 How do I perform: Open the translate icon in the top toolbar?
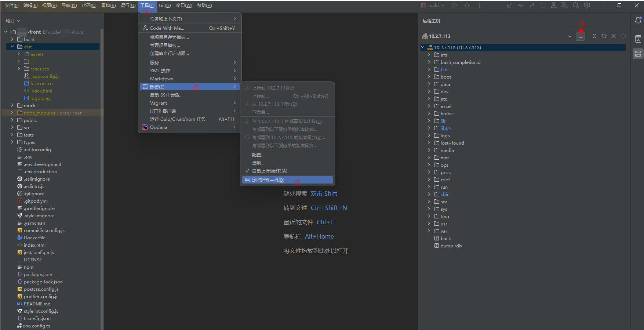(x=565, y=6)
